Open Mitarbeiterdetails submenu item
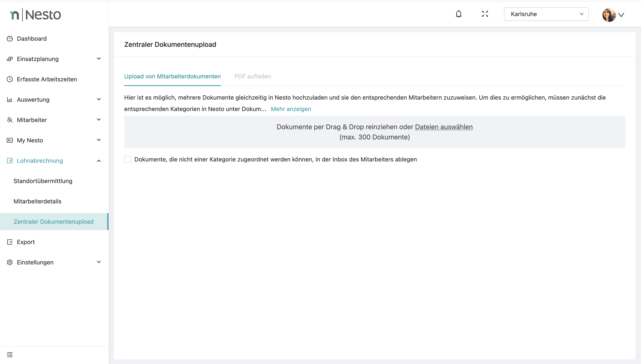The image size is (641, 364). tap(37, 201)
